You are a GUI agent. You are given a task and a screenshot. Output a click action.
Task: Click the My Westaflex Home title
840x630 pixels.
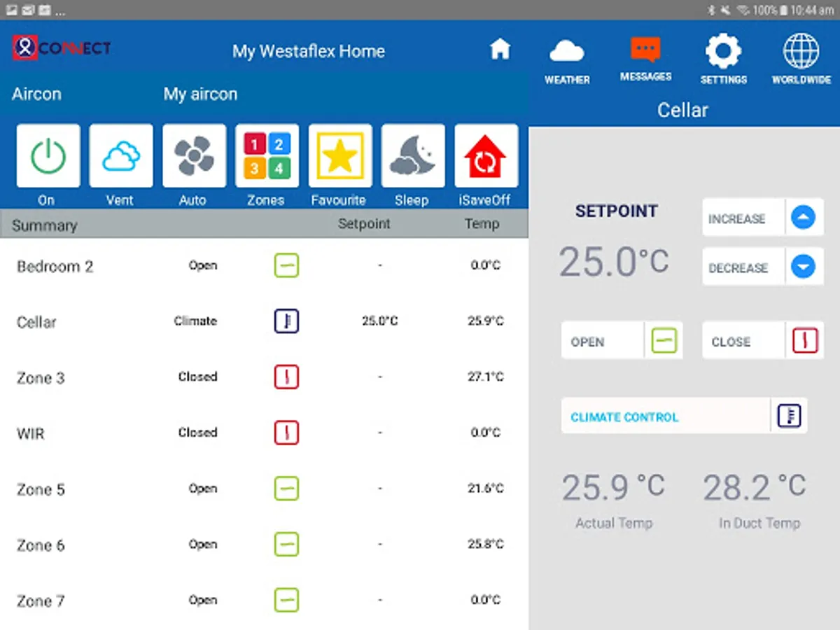(309, 51)
